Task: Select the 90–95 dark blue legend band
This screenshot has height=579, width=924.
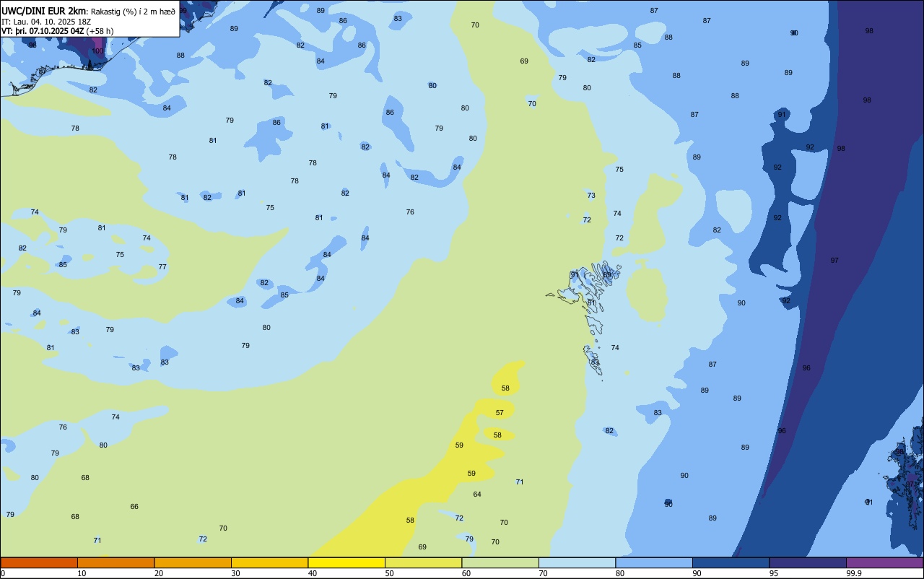Action: coord(731,562)
